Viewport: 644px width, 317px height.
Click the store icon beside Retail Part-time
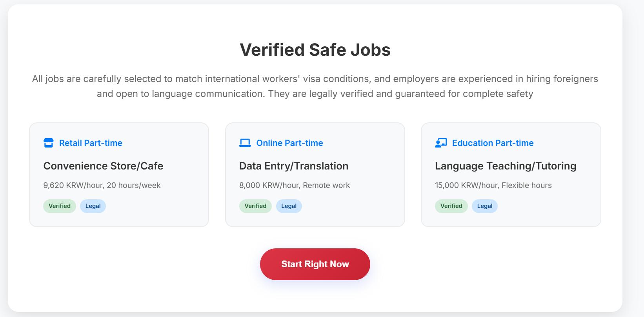coord(48,143)
